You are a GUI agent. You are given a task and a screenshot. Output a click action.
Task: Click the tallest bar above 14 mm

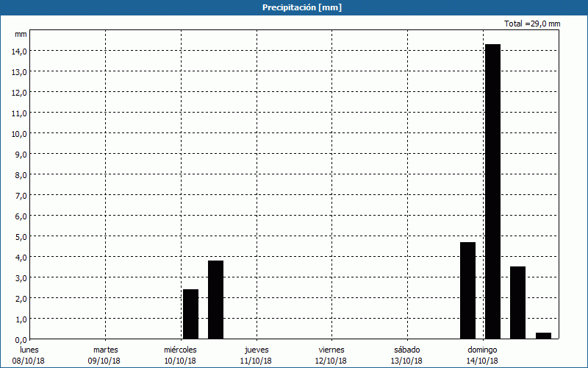coord(492,191)
